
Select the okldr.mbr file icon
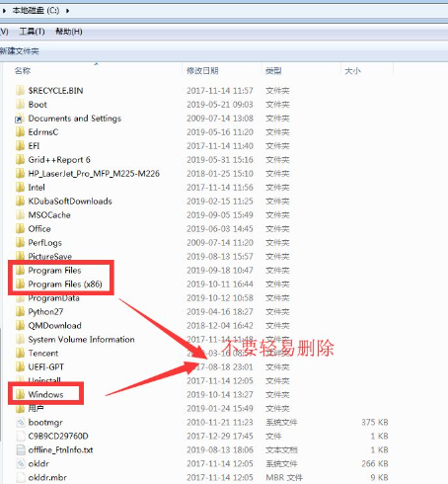(21, 477)
